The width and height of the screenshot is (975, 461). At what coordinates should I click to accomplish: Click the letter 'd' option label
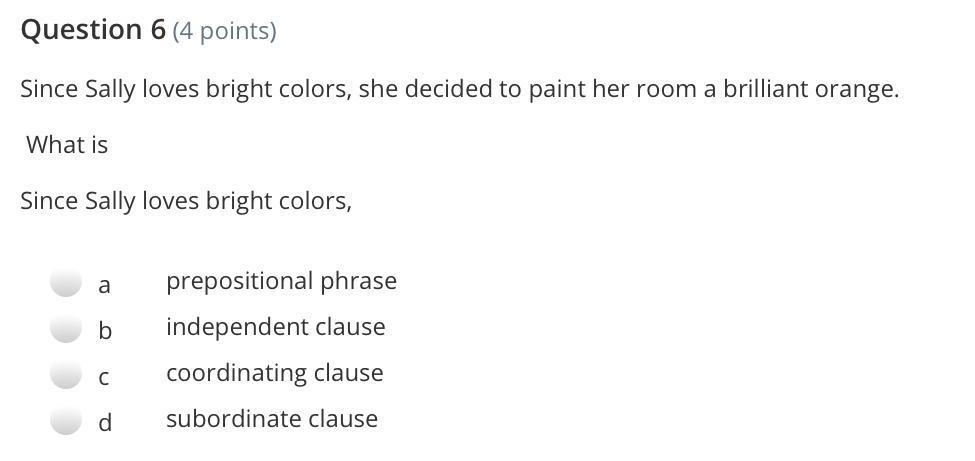105,422
